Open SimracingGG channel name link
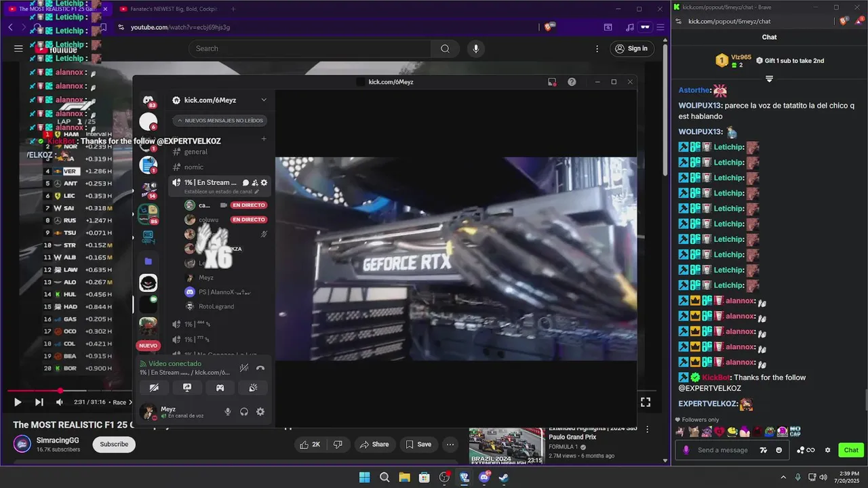The width and height of the screenshot is (868, 488). coord(58,440)
